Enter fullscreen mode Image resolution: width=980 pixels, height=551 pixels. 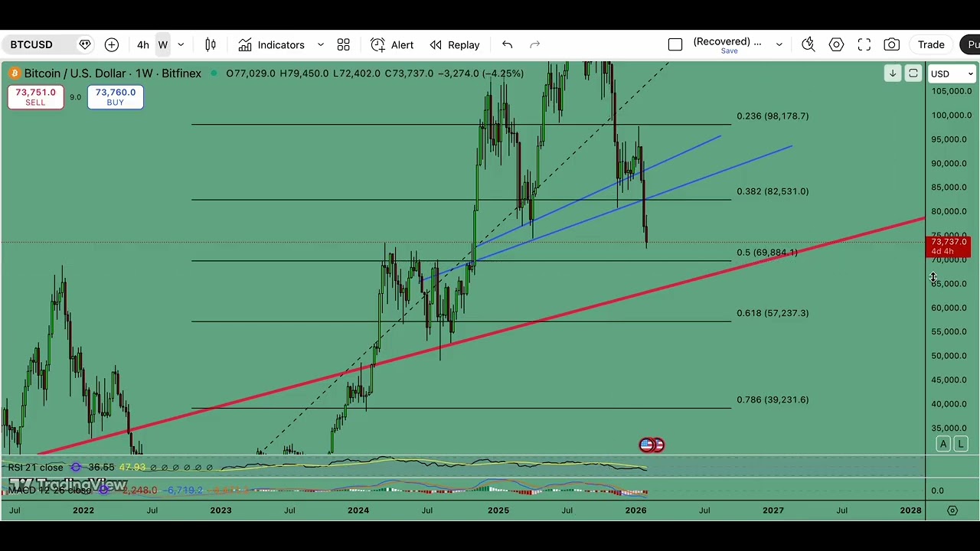pos(864,44)
